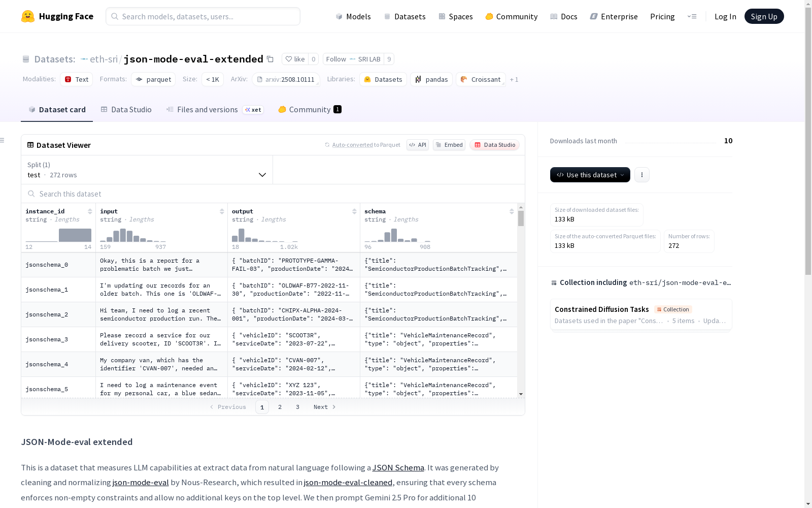Follow SRI LAB
This screenshot has height=508, width=812.
pyautogui.click(x=353, y=59)
